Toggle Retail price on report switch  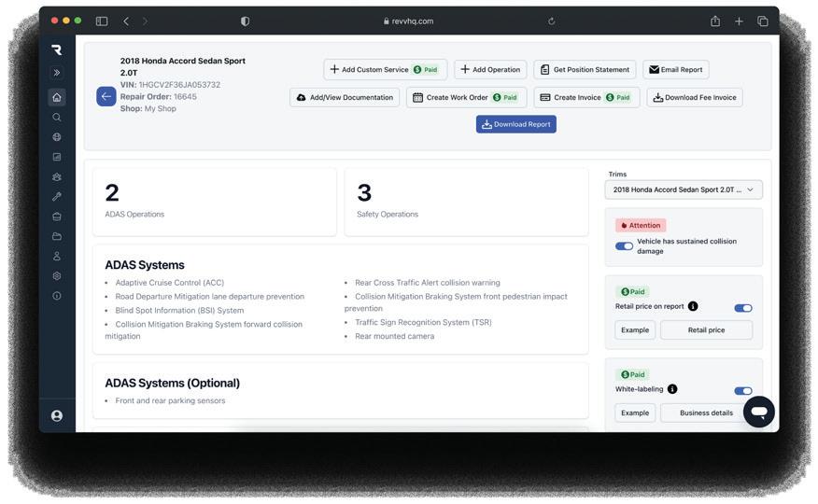click(x=743, y=308)
